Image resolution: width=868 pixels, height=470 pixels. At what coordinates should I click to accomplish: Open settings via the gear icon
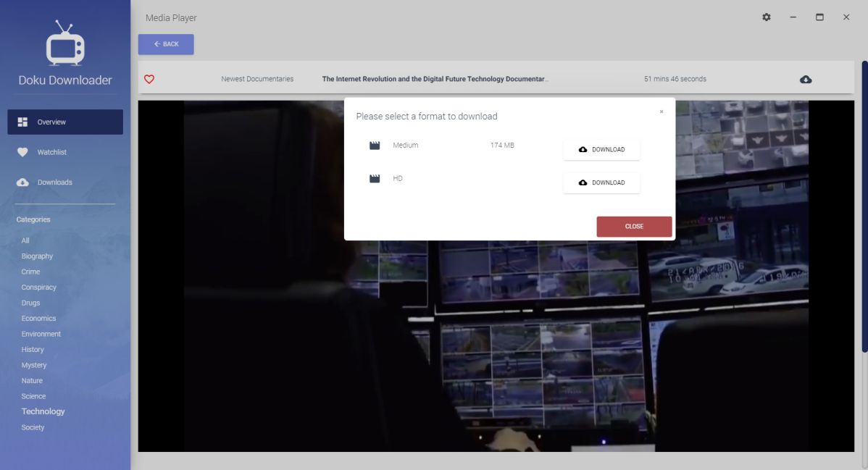click(767, 17)
